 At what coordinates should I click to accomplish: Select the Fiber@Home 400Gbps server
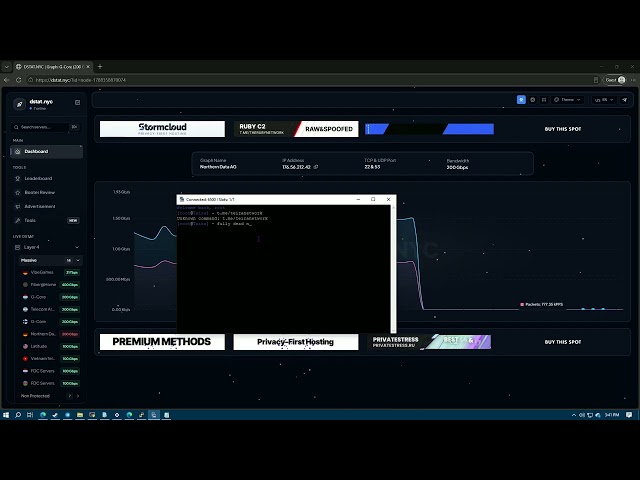pyautogui.click(x=51, y=284)
